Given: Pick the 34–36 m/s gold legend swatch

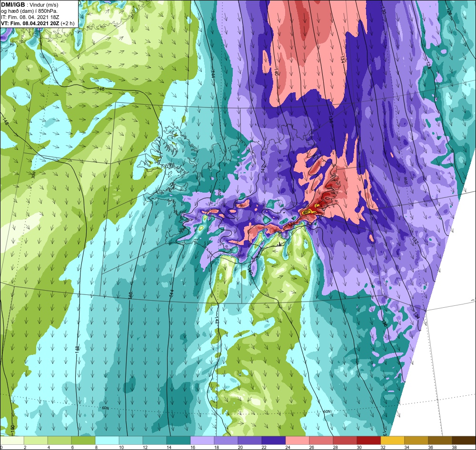Looking at the screenshot, I should pos(416,440).
